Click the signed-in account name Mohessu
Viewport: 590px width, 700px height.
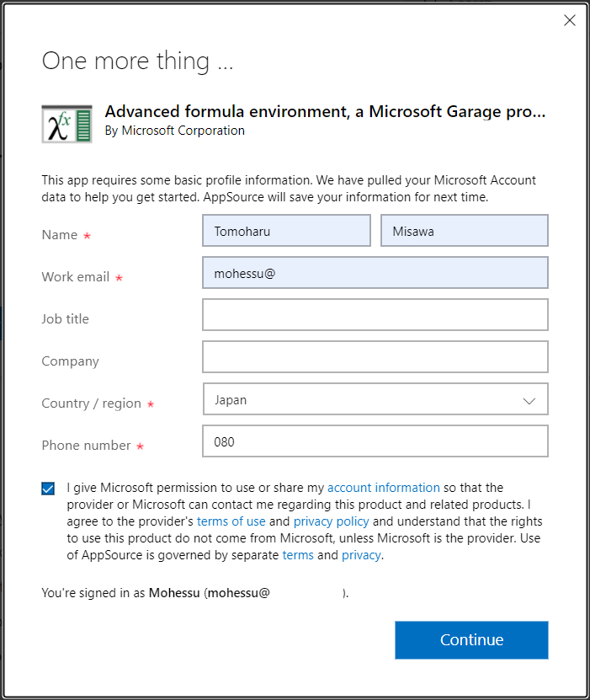click(x=174, y=593)
